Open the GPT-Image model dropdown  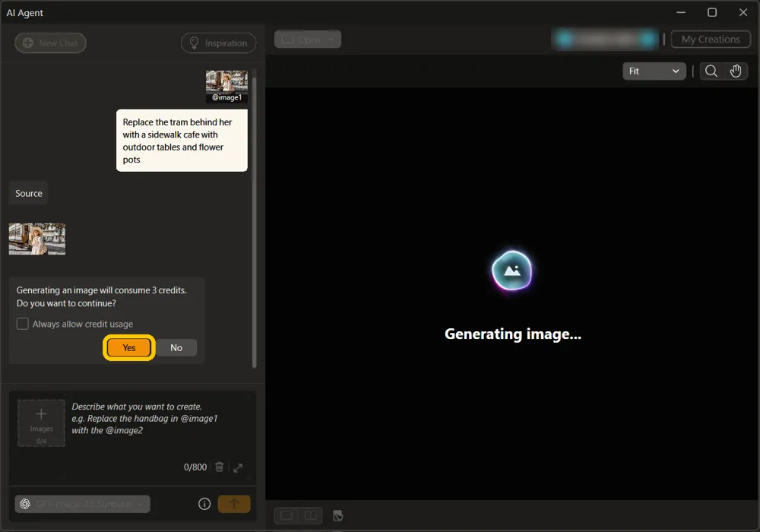[x=82, y=504]
